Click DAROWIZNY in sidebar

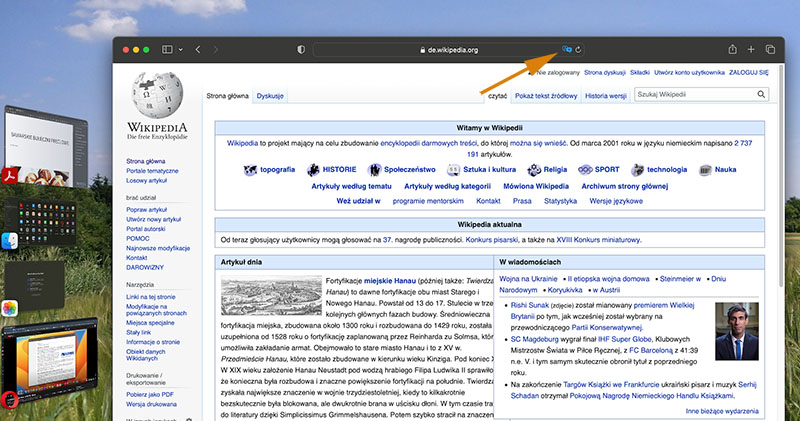tap(145, 267)
